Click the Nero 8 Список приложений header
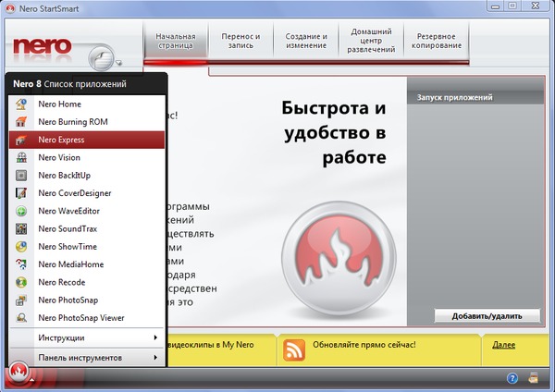 pyautogui.click(x=69, y=84)
